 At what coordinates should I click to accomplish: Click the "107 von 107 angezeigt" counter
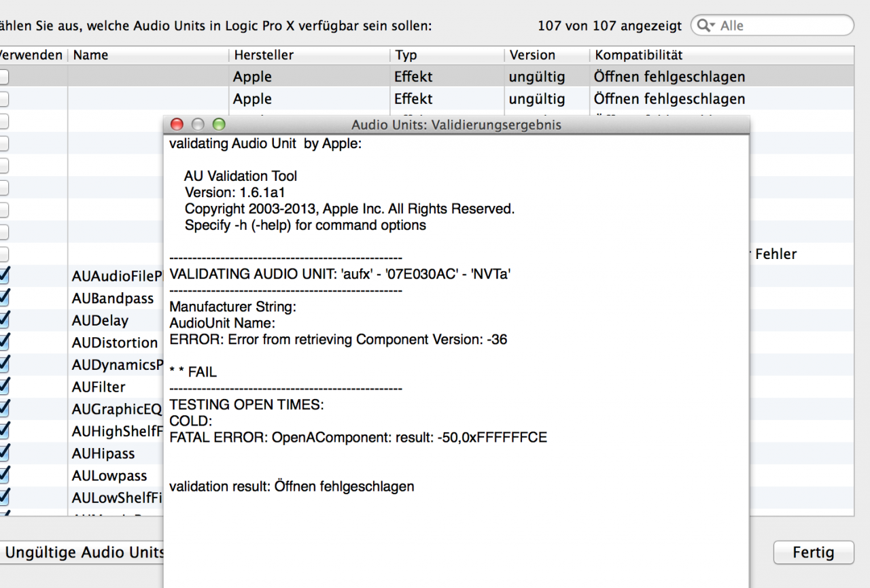pyautogui.click(x=610, y=26)
